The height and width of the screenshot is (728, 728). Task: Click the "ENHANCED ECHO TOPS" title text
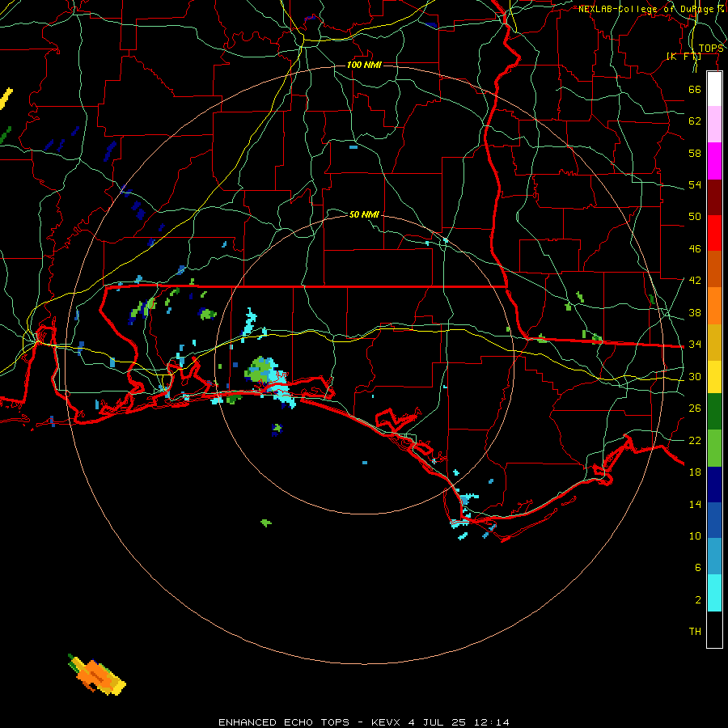(x=284, y=722)
